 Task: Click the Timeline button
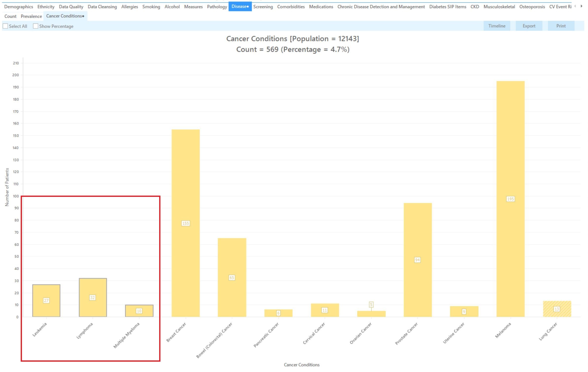tap(497, 26)
